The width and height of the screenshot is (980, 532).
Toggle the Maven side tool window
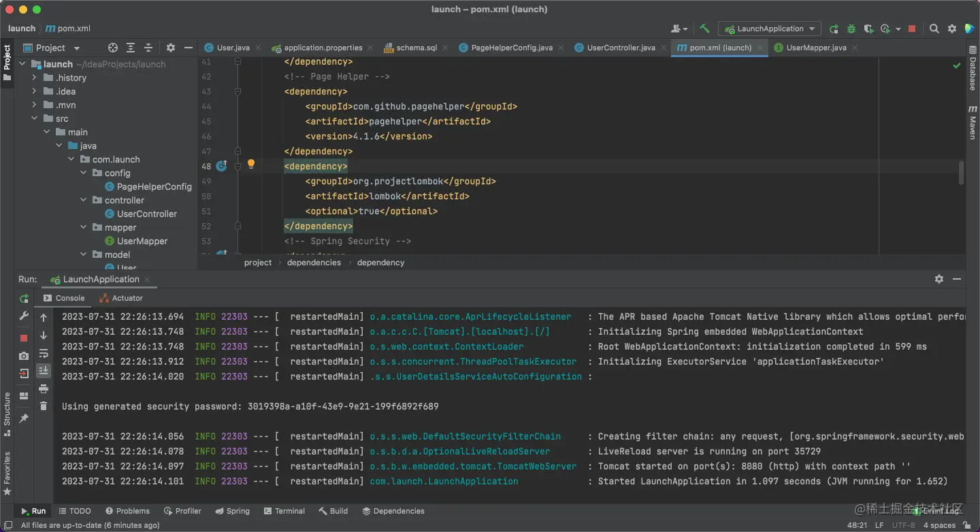pyautogui.click(x=973, y=122)
